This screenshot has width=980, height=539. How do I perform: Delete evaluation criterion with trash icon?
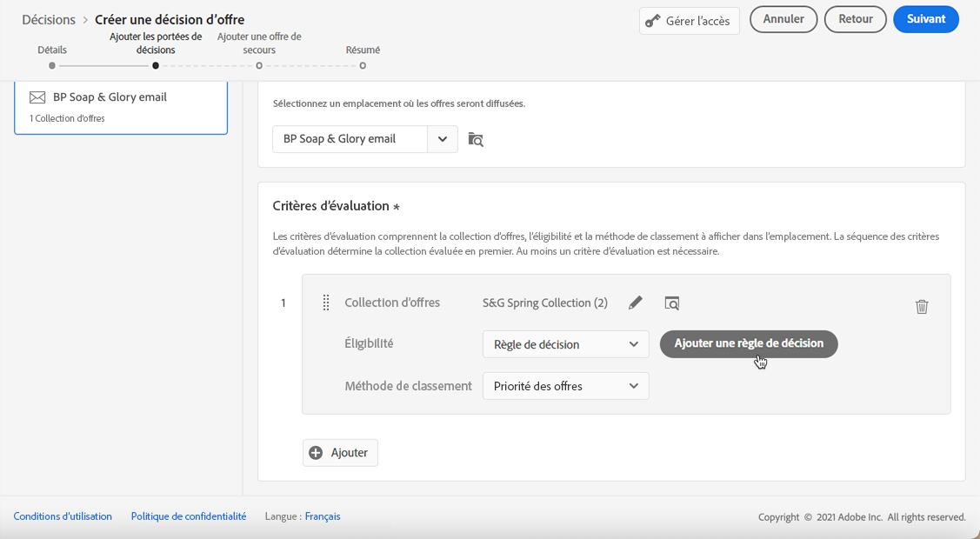(x=922, y=306)
